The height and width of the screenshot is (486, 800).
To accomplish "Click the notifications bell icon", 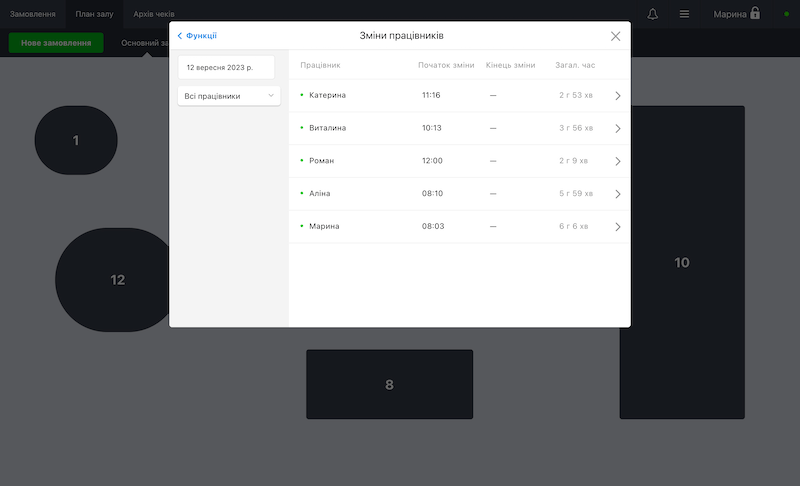I will pos(653,14).
